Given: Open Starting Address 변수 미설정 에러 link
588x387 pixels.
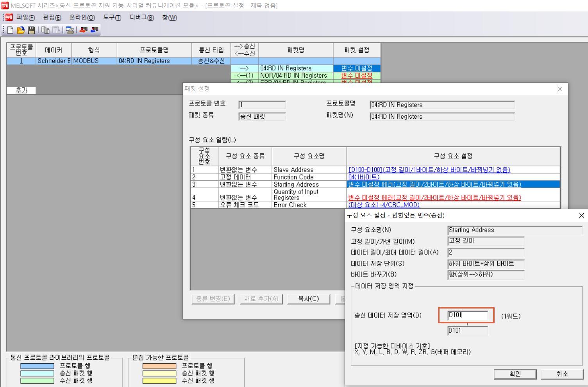Looking at the screenshot, I should click(434, 184).
